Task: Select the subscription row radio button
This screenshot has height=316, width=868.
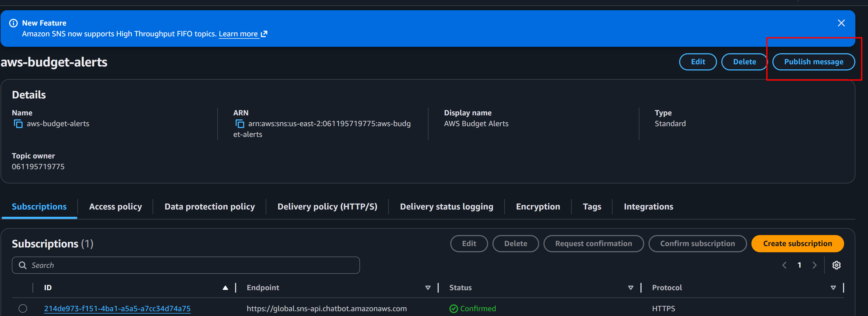Action: (x=23, y=308)
